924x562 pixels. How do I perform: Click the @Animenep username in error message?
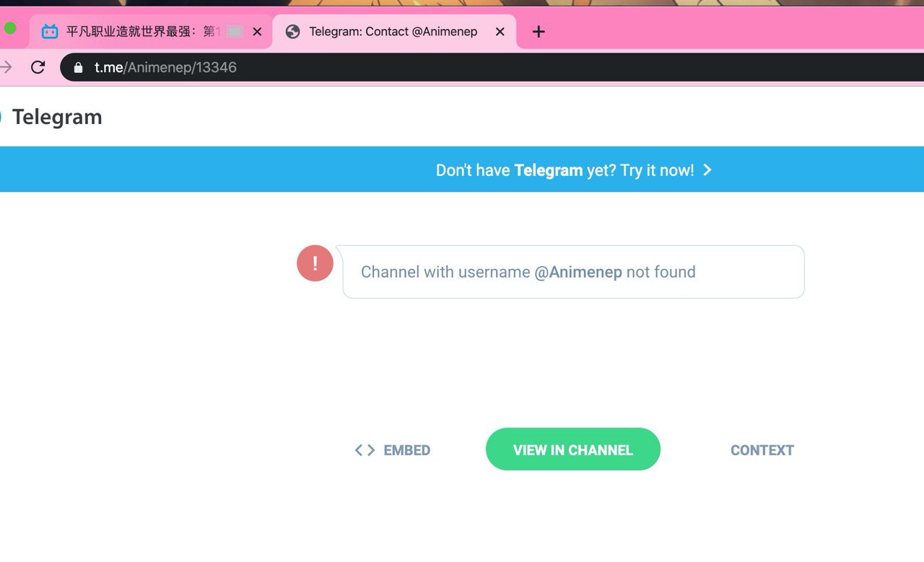(x=578, y=272)
